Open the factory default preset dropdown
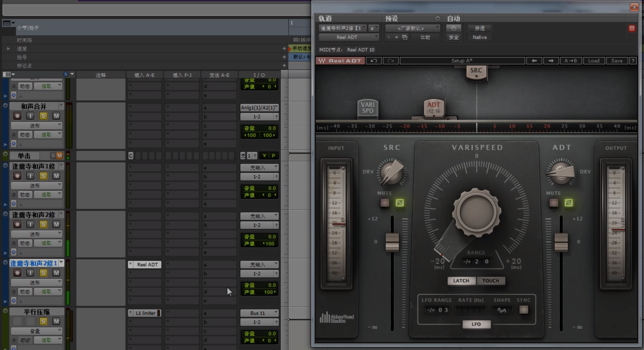 click(412, 28)
